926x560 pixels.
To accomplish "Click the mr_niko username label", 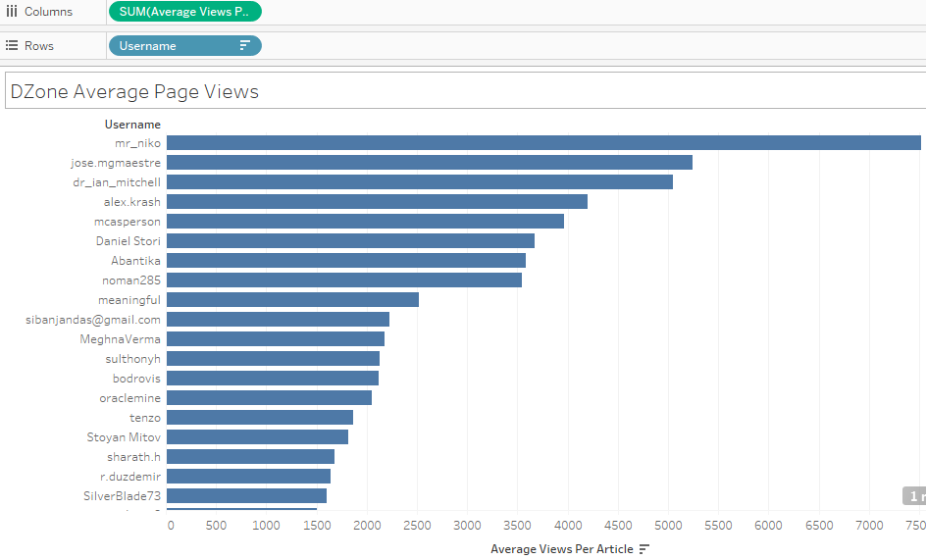I will click(137, 143).
